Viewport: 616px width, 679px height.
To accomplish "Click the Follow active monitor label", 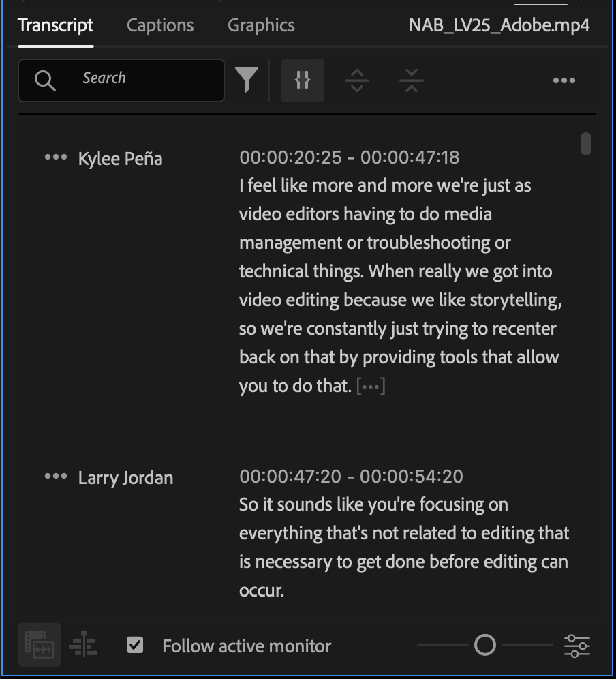I will point(247,646).
